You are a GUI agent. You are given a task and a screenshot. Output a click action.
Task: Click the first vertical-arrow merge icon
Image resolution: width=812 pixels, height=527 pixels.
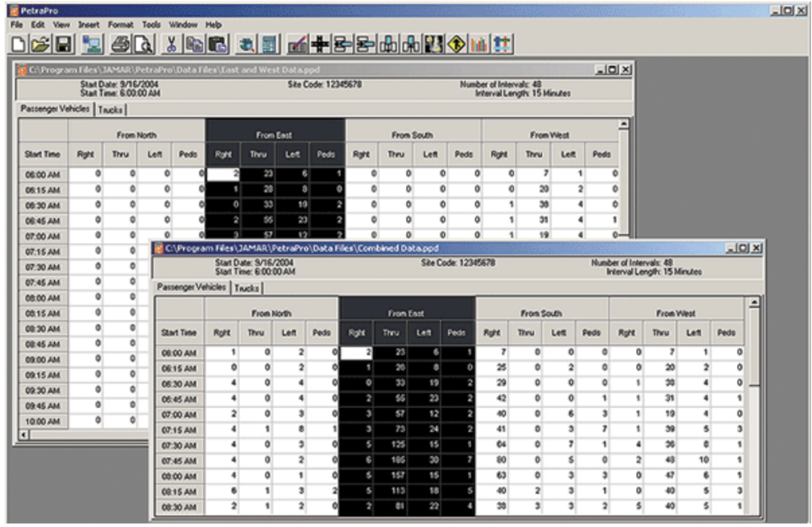tap(389, 44)
